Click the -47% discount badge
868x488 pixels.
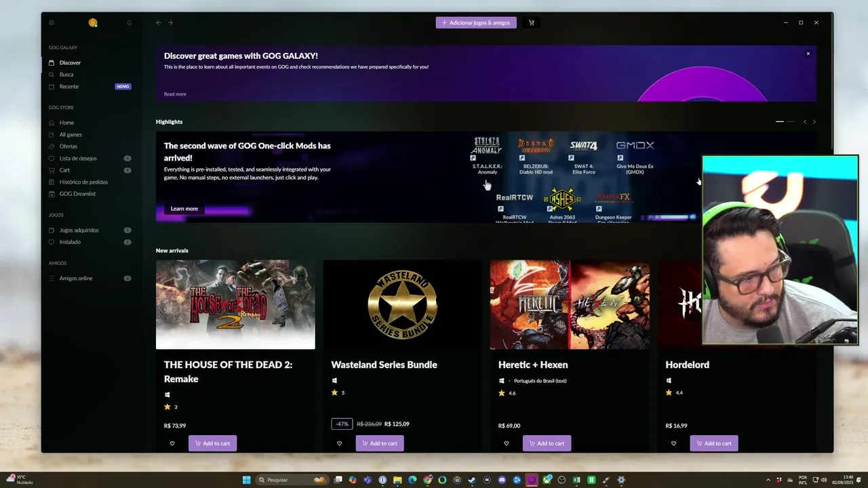342,424
